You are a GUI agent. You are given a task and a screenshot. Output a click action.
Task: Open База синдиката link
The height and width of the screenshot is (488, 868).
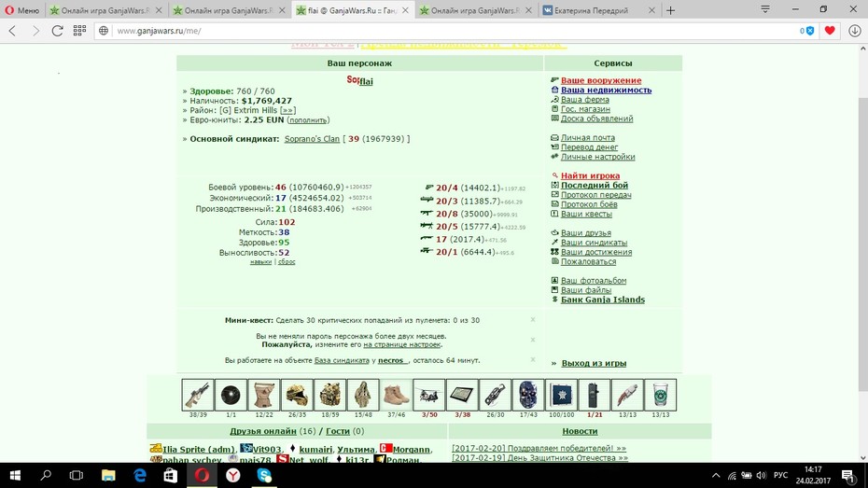click(x=342, y=360)
